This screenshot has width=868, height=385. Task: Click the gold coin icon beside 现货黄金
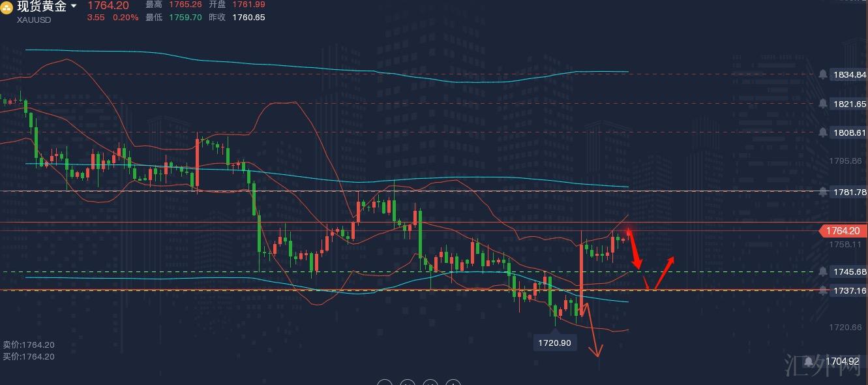[7, 7]
